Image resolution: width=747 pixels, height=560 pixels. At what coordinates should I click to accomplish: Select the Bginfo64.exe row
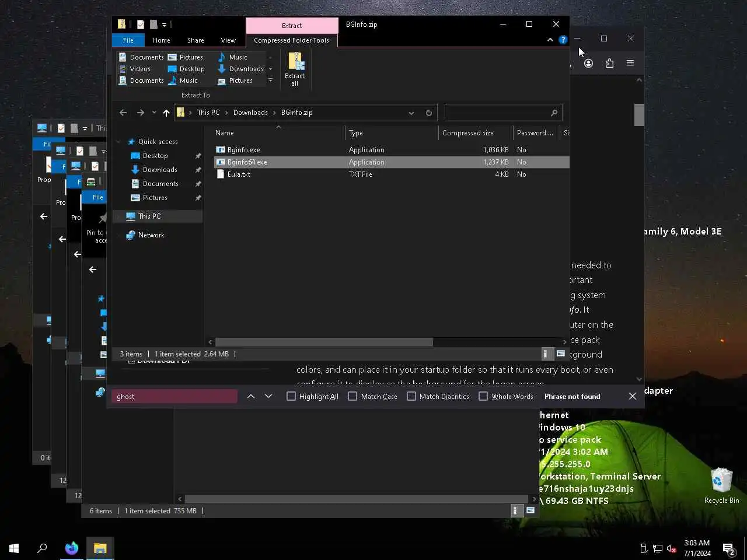coord(391,162)
